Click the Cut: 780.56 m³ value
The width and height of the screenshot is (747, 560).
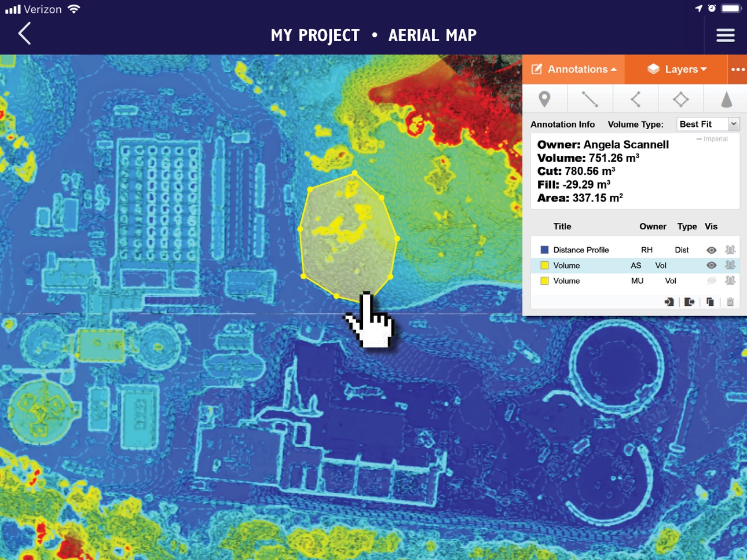[576, 171]
